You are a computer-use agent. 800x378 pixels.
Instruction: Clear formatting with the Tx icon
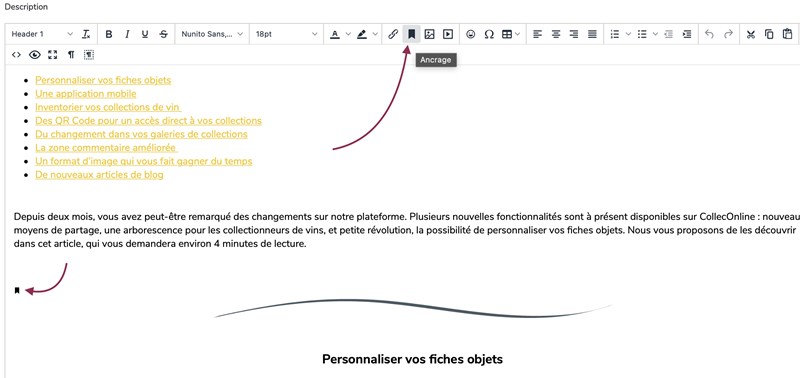pos(86,34)
